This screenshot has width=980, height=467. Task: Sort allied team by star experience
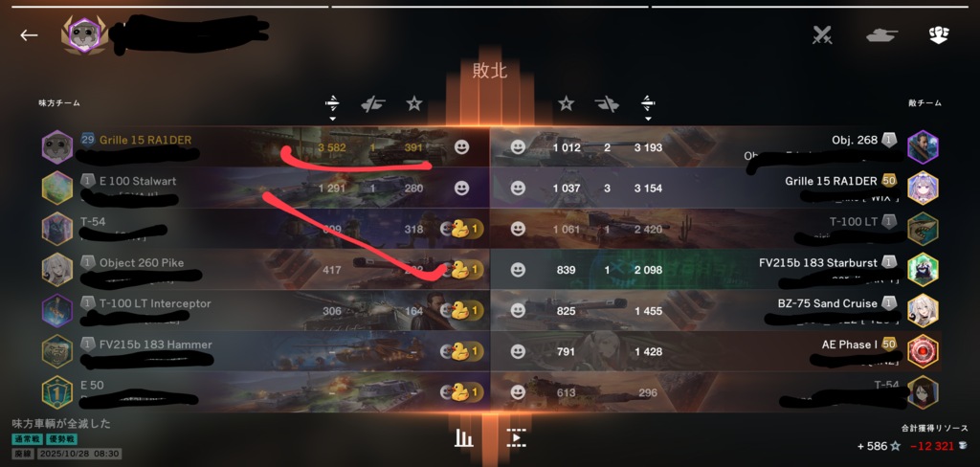(x=413, y=103)
